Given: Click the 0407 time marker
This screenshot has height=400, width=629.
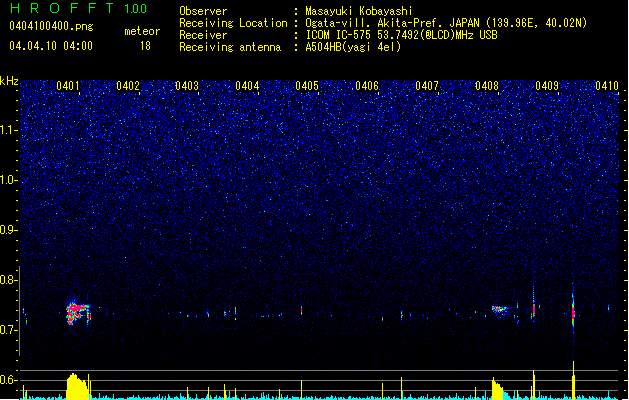Looking at the screenshot, I should pyautogui.click(x=427, y=86).
